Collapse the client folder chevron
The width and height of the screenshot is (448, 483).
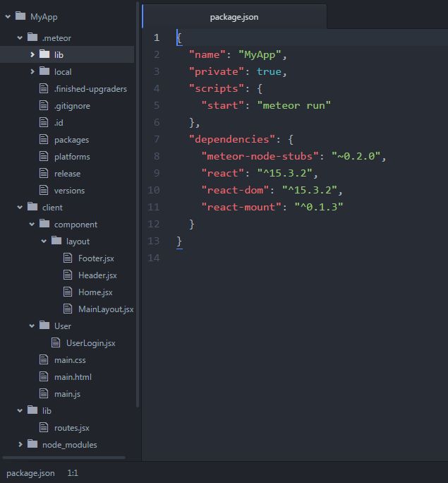pyautogui.click(x=20, y=208)
